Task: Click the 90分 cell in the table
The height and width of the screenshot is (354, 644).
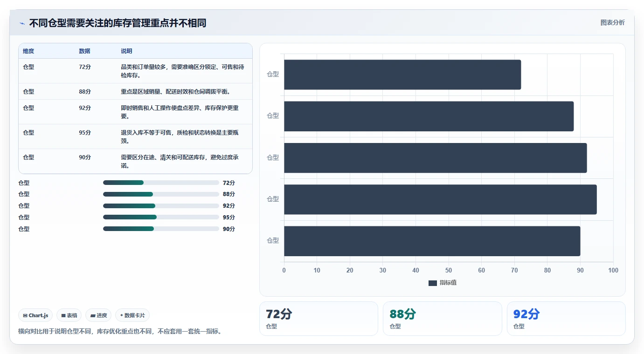Action: pyautogui.click(x=85, y=157)
